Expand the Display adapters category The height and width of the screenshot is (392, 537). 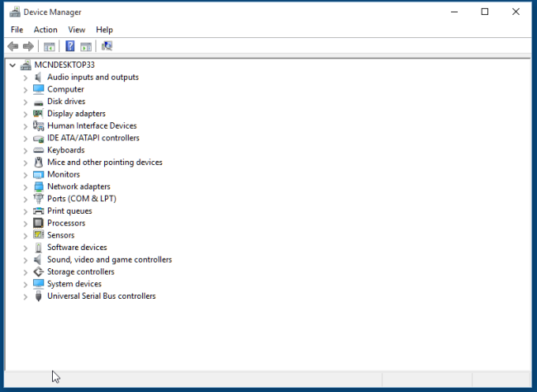coord(26,114)
